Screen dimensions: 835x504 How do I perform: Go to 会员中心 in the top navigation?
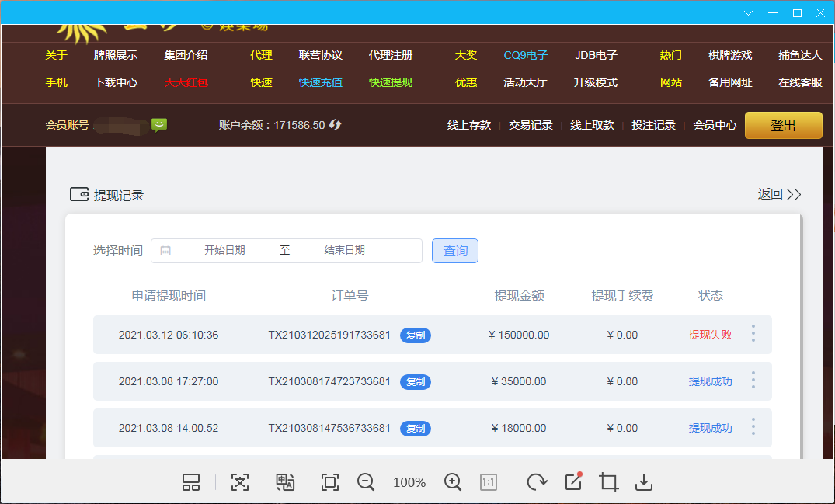click(x=715, y=125)
